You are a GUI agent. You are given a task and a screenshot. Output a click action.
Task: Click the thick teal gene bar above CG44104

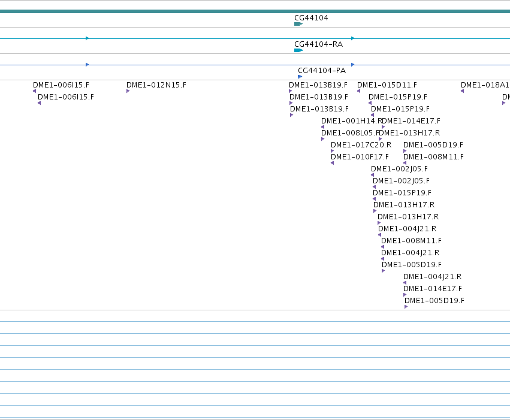tap(255, 11)
